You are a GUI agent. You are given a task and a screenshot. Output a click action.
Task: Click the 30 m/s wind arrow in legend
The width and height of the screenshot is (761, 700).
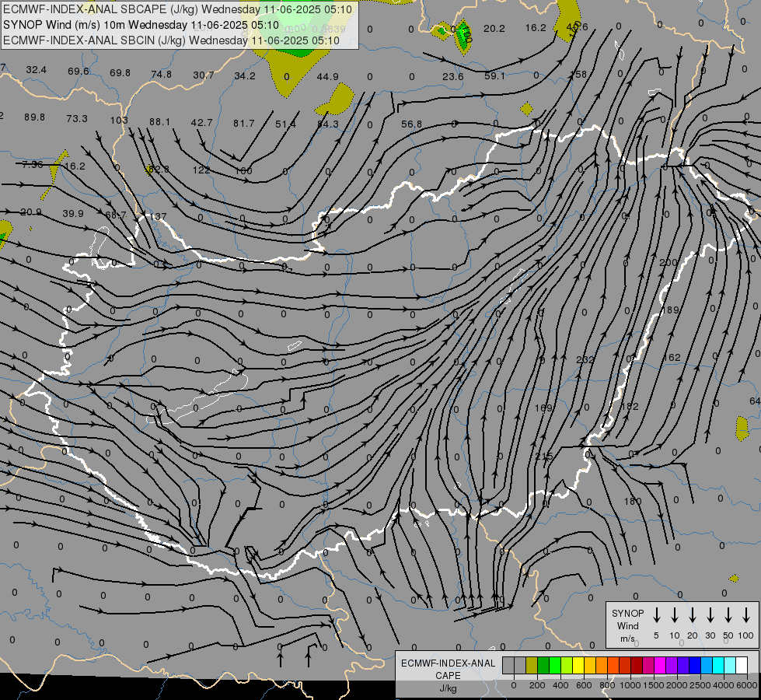click(710, 615)
